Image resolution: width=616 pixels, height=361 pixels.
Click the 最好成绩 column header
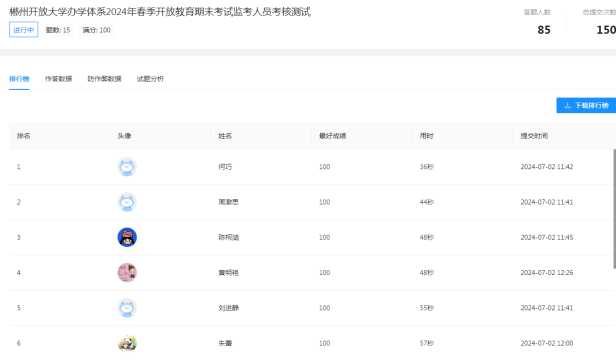coord(333,136)
